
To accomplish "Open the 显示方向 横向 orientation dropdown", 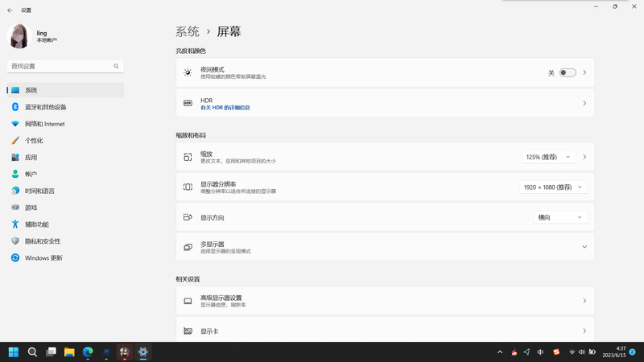I will coord(559,217).
